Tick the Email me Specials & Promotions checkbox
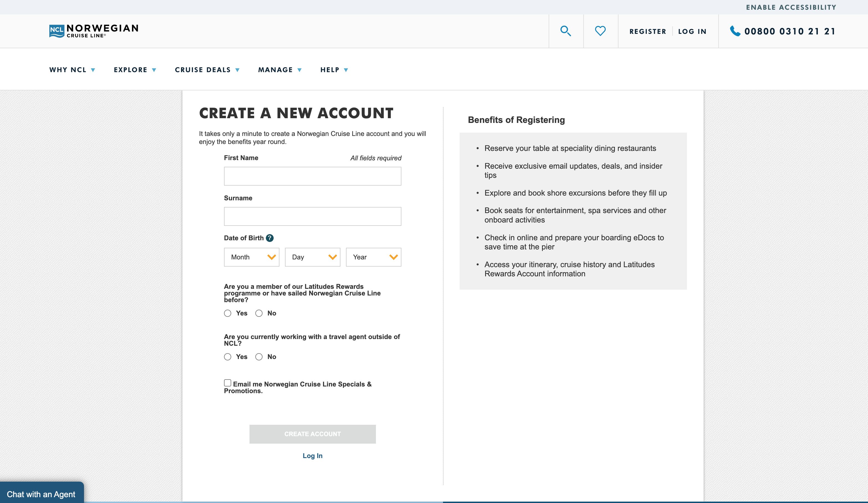The width and height of the screenshot is (868, 503). point(227,383)
